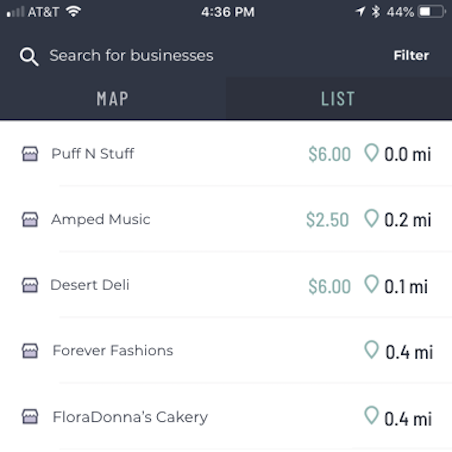Select the $6.00 offer for Desert Deli

pos(329,286)
